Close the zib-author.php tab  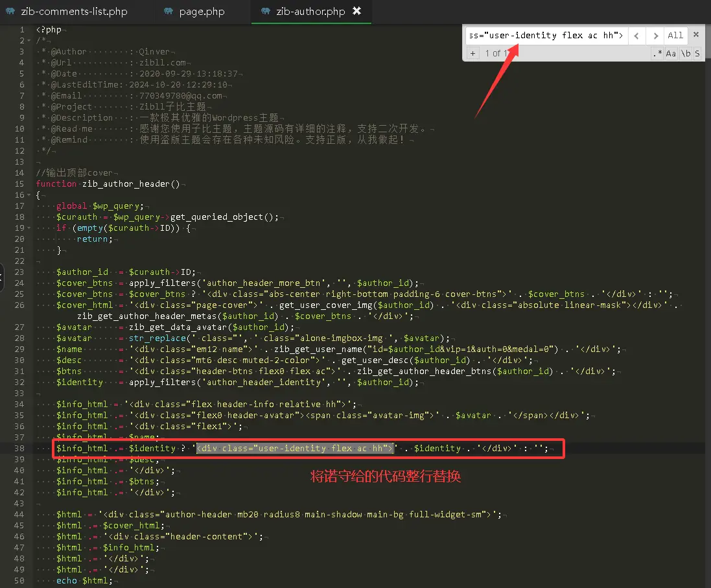(x=357, y=11)
